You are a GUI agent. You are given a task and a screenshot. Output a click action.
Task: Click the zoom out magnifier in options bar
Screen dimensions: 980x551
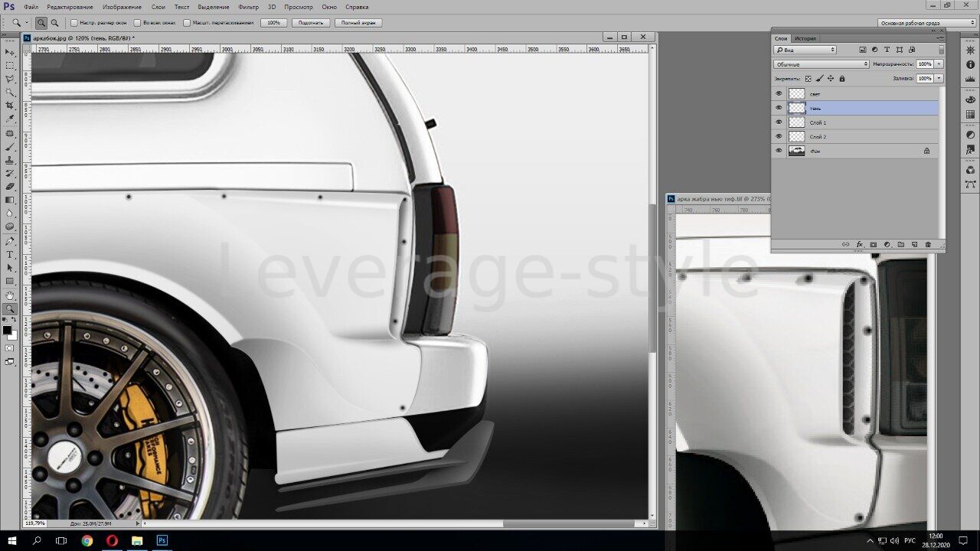tap(54, 23)
